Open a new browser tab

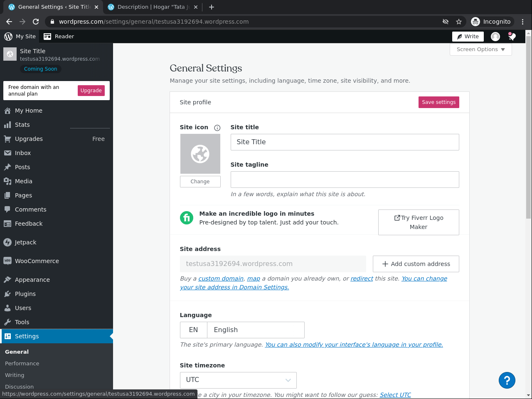(x=212, y=7)
